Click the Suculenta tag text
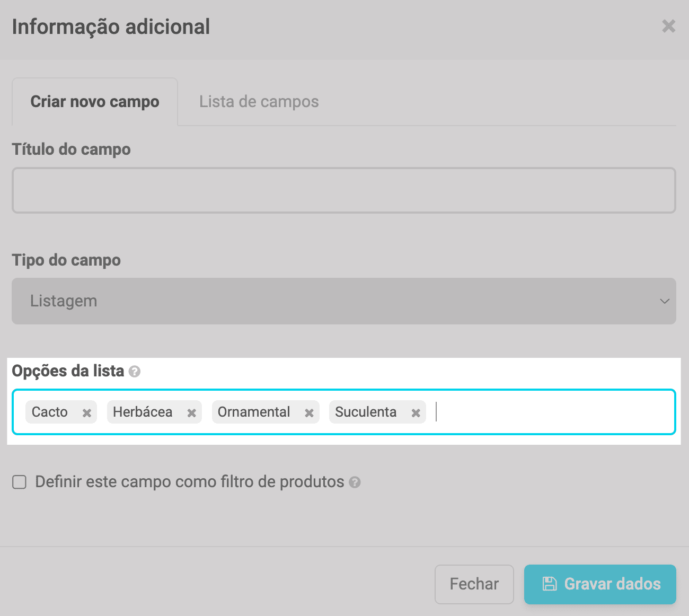This screenshot has width=689, height=616. point(366,412)
